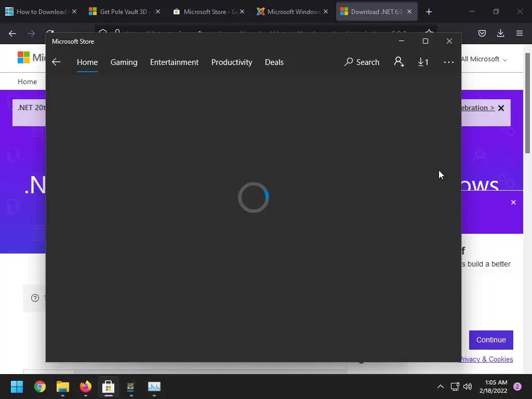532x399 pixels.
Task: Open the Windows Start menu
Action: pyautogui.click(x=17, y=387)
